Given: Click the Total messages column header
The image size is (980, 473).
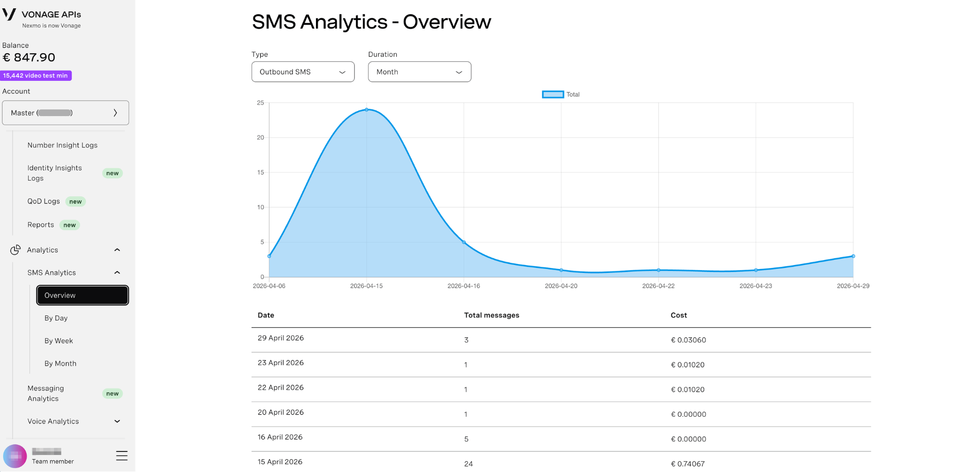Looking at the screenshot, I should pyautogui.click(x=491, y=315).
